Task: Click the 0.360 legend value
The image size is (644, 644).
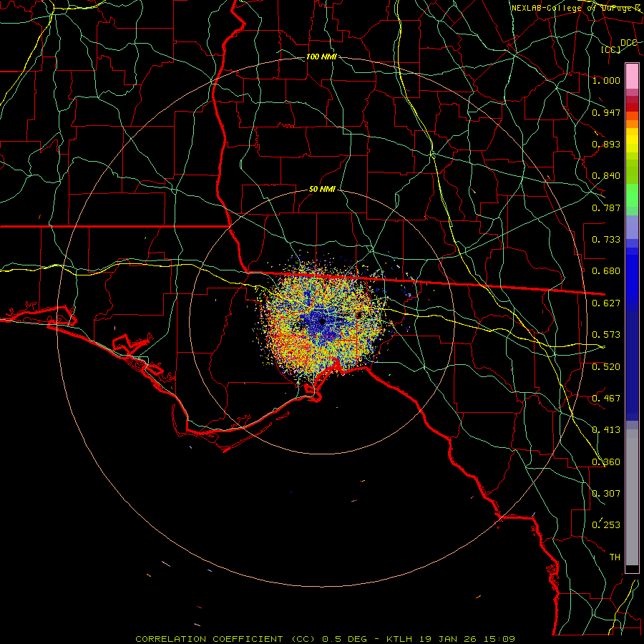Action: [x=606, y=462]
